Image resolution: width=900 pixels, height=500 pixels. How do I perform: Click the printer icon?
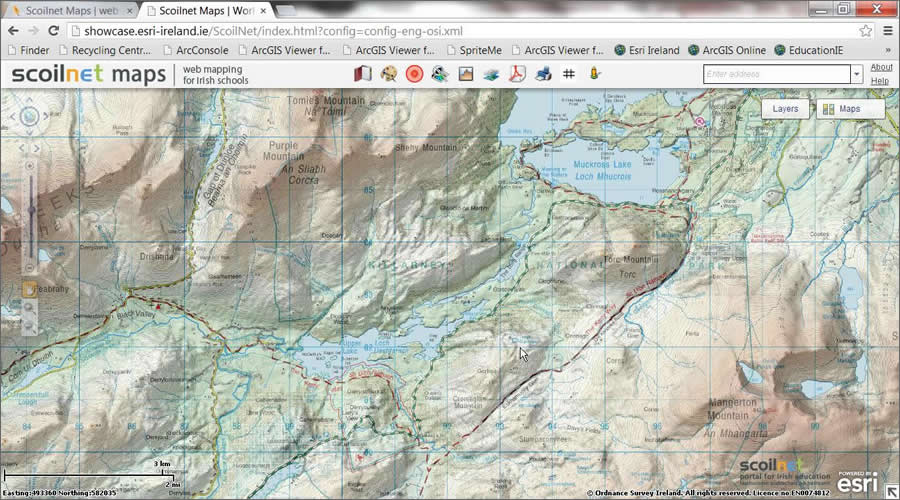[x=543, y=74]
